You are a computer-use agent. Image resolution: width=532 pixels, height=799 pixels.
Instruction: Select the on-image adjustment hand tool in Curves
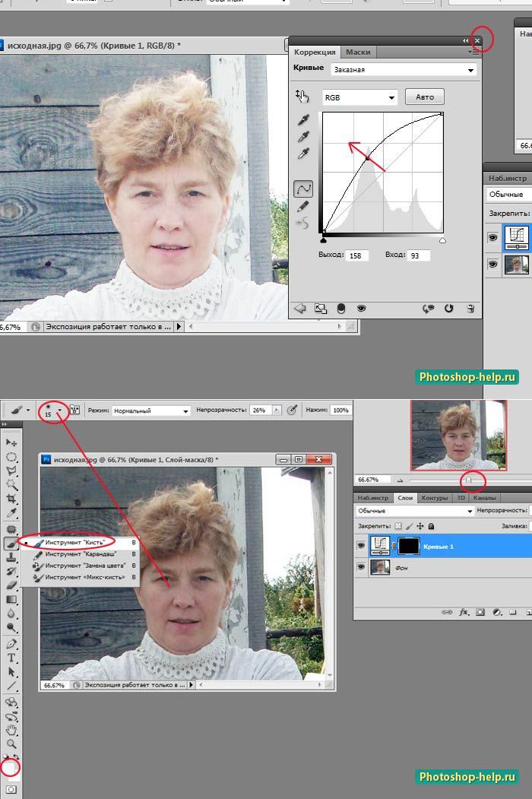tap(302, 96)
